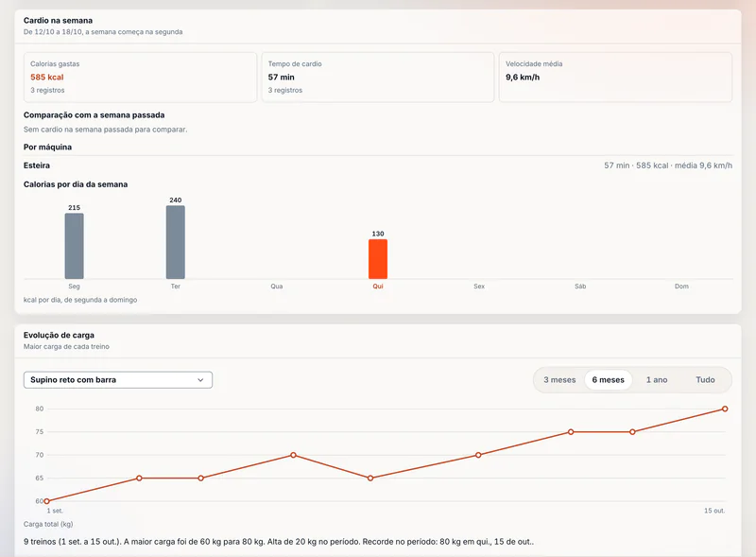Click the "Sex" day label
Image resolution: width=756 pixels, height=557 pixels.
pyautogui.click(x=479, y=287)
